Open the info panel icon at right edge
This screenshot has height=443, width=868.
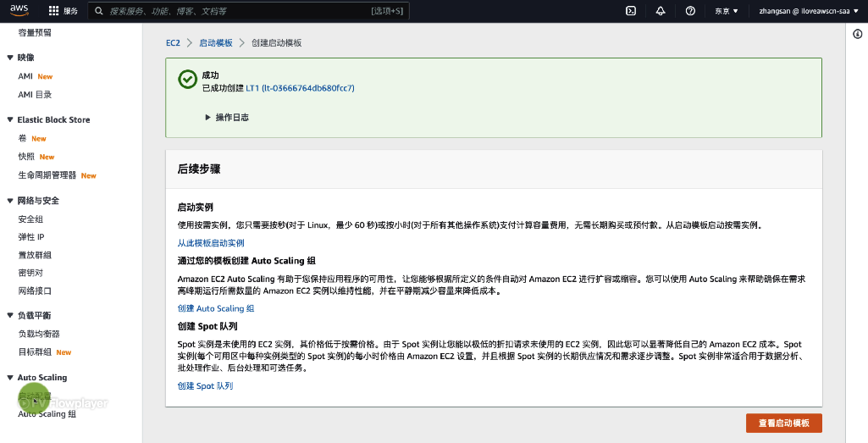point(858,34)
